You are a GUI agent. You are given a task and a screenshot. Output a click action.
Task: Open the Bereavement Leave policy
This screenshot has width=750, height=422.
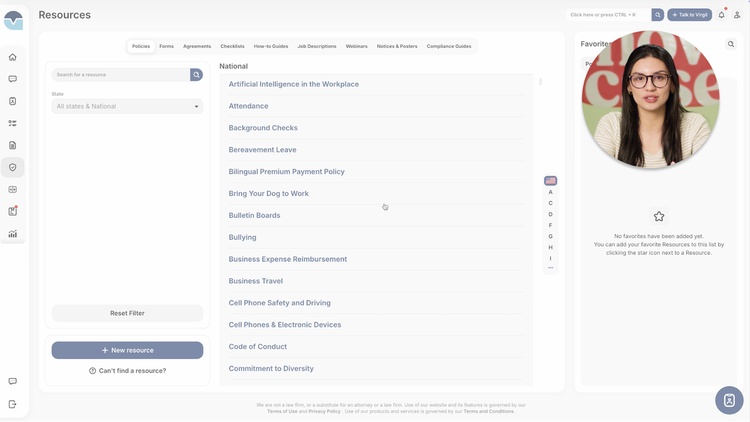coord(262,150)
